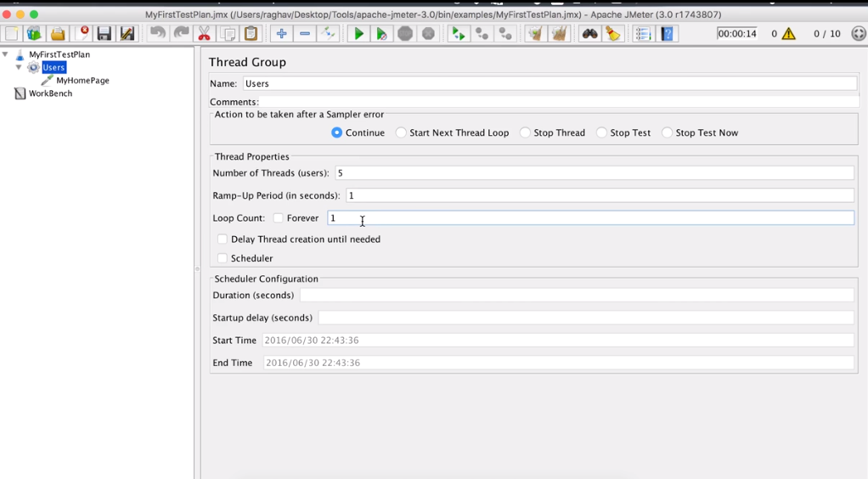
Task: Click the Start Time field
Action: [x=558, y=341]
